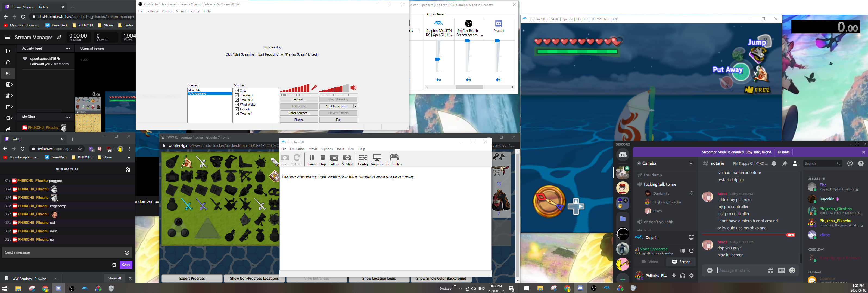Image resolution: width=868 pixels, height=293 pixels.
Task: Adjust the Dolphin volume slider in the mixer
Action: pos(438,59)
